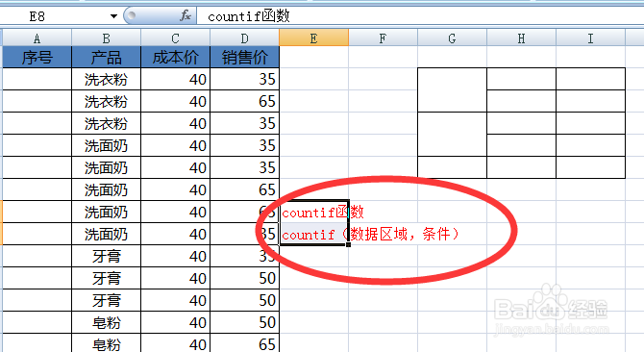
Task: Click first 洗面奶 product cell
Action: (x=106, y=146)
